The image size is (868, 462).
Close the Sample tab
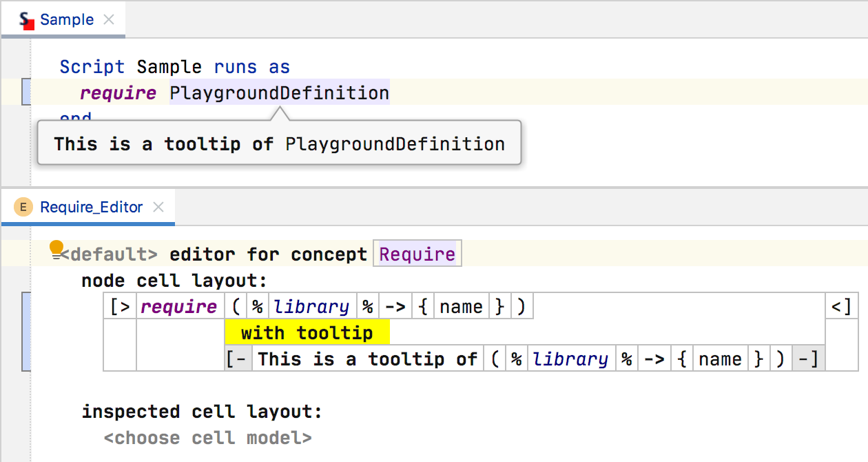pyautogui.click(x=109, y=20)
